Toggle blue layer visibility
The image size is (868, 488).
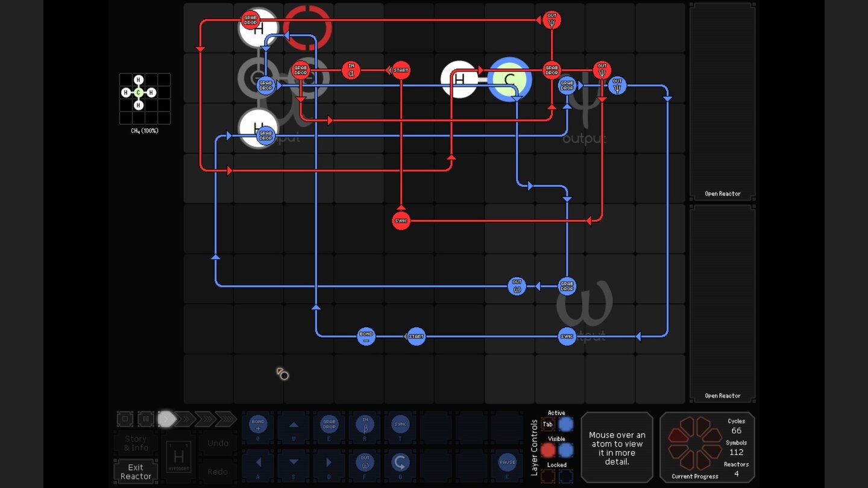tap(565, 450)
